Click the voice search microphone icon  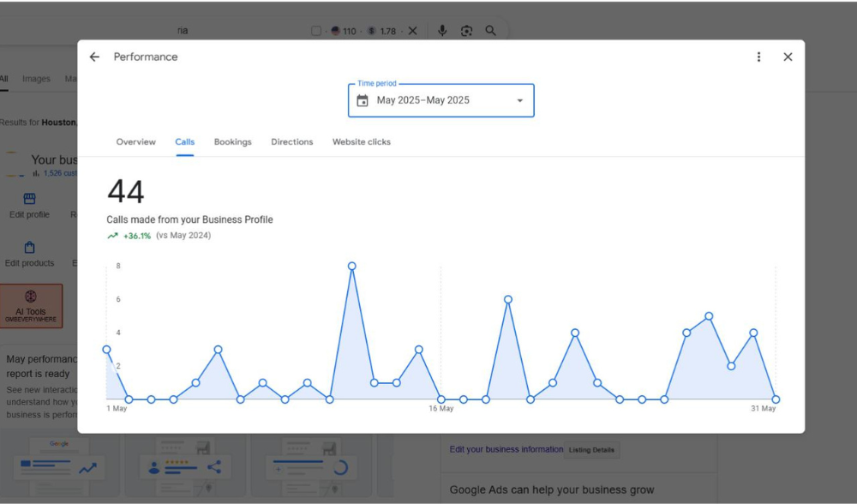tap(442, 31)
